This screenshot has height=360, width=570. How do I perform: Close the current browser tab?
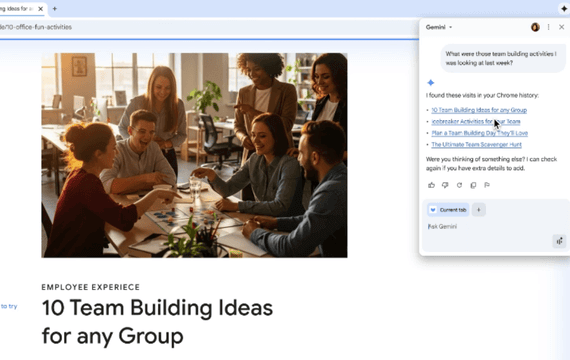tap(40, 8)
